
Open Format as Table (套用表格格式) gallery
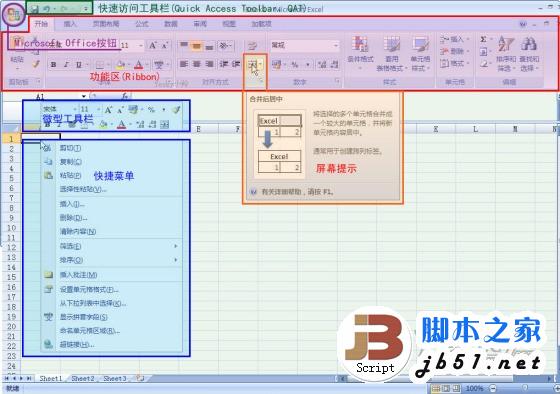[x=391, y=53]
